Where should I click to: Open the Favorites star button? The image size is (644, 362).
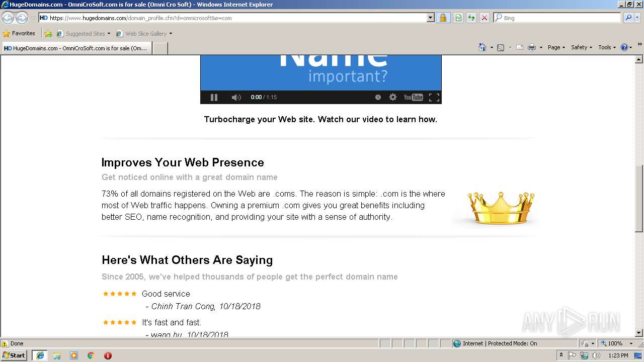[x=19, y=33]
